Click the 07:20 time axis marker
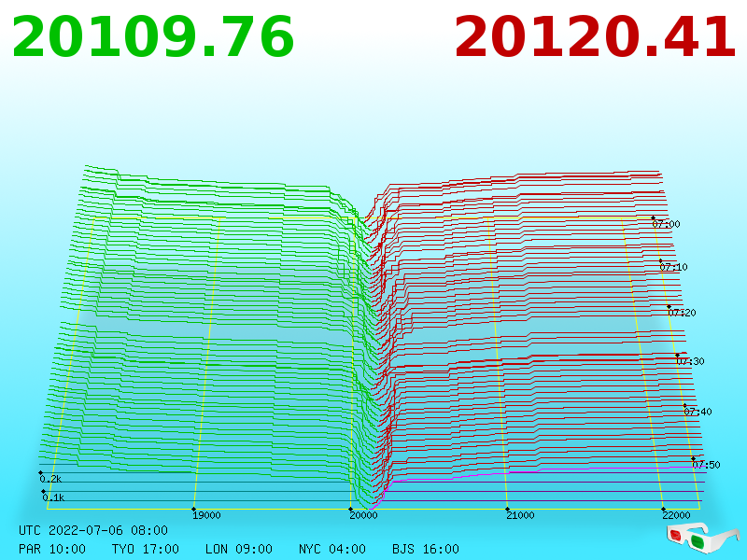The image size is (747, 560). tap(683, 313)
